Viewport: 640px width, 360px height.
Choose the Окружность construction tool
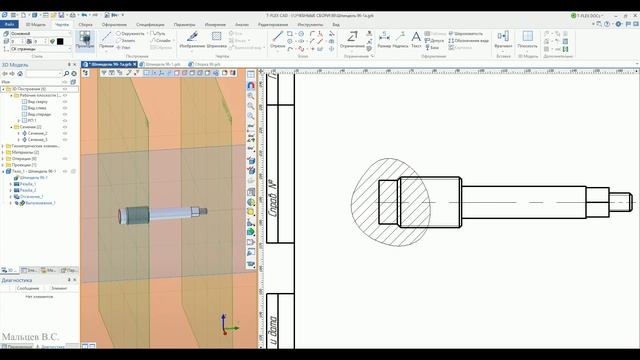point(130,33)
